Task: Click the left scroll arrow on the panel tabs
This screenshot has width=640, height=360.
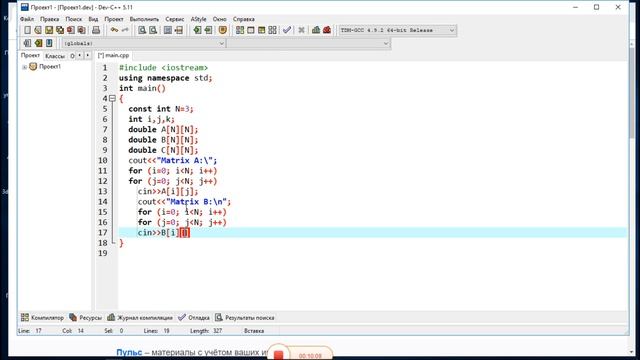Action: click(x=80, y=56)
